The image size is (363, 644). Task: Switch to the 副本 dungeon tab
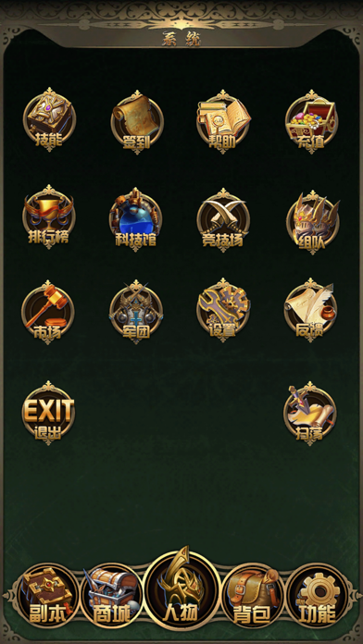[x=47, y=595]
